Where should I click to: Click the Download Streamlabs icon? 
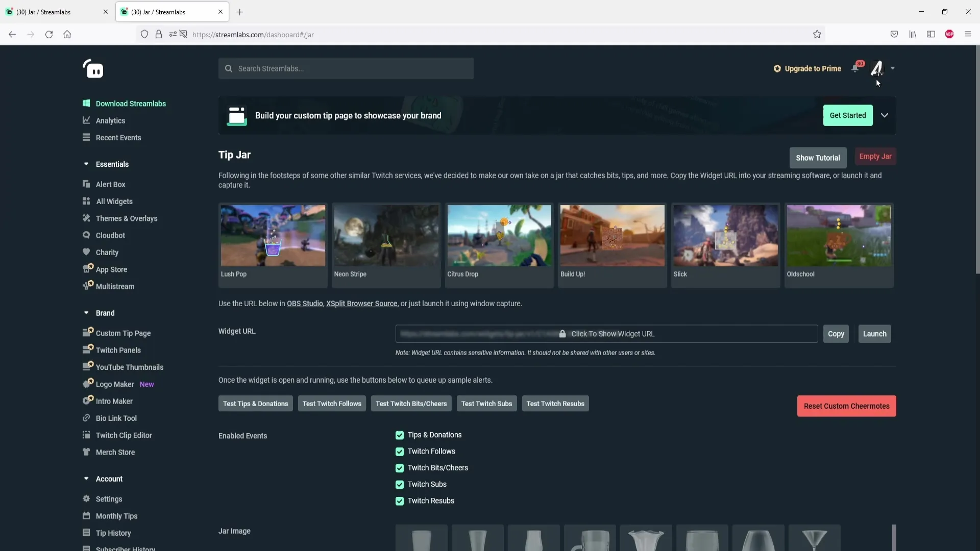coord(86,103)
